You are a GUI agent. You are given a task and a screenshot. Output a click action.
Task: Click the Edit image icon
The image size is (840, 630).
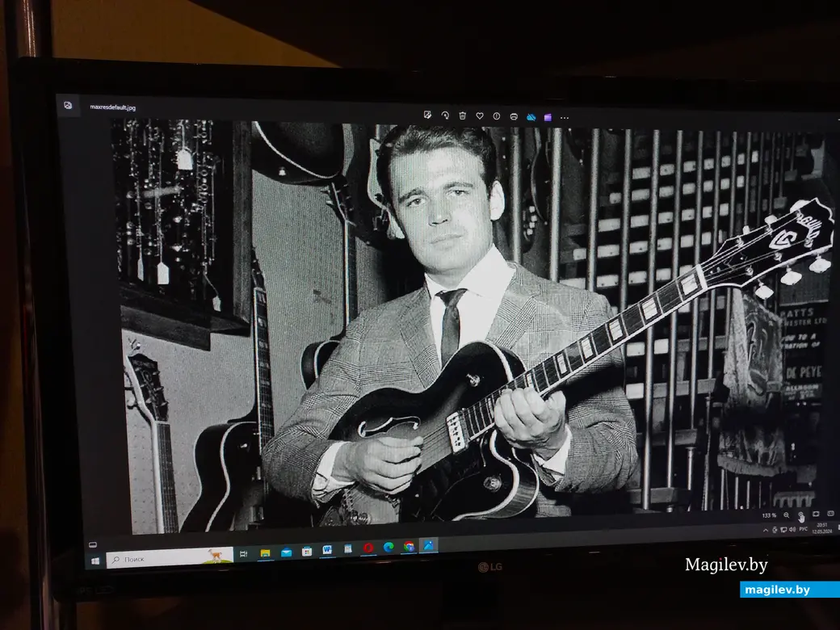[427, 115]
